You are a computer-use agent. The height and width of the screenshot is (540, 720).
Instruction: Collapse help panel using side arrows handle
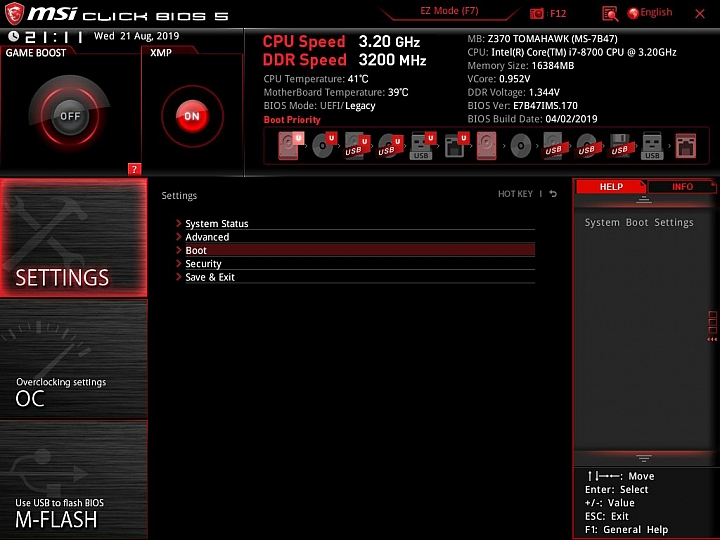point(713,326)
